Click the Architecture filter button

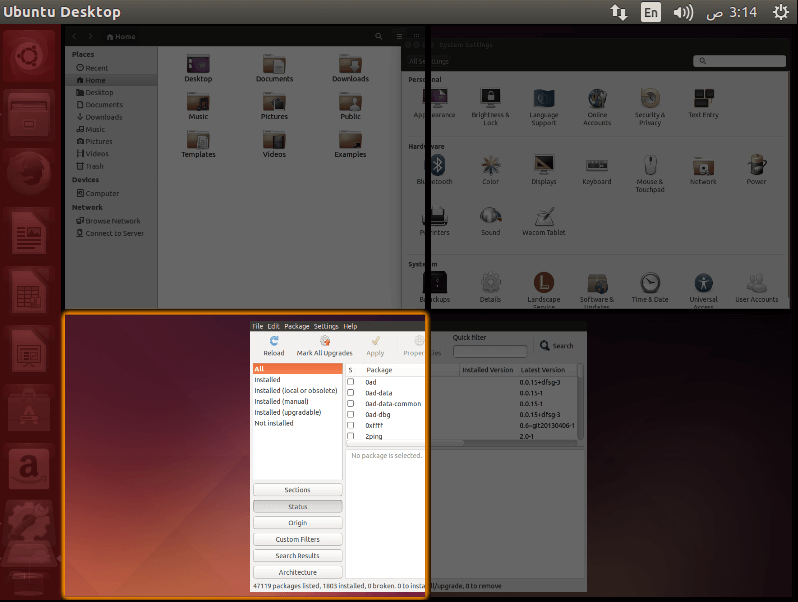(x=298, y=572)
